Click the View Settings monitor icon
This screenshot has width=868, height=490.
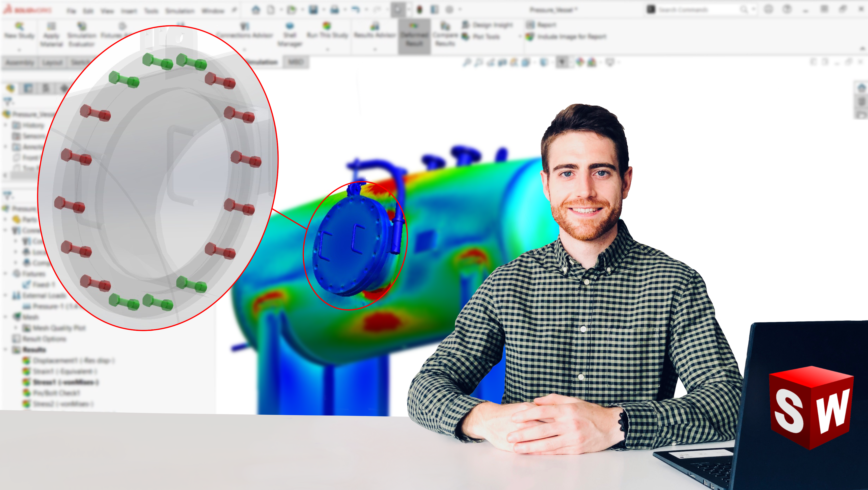pos(610,62)
